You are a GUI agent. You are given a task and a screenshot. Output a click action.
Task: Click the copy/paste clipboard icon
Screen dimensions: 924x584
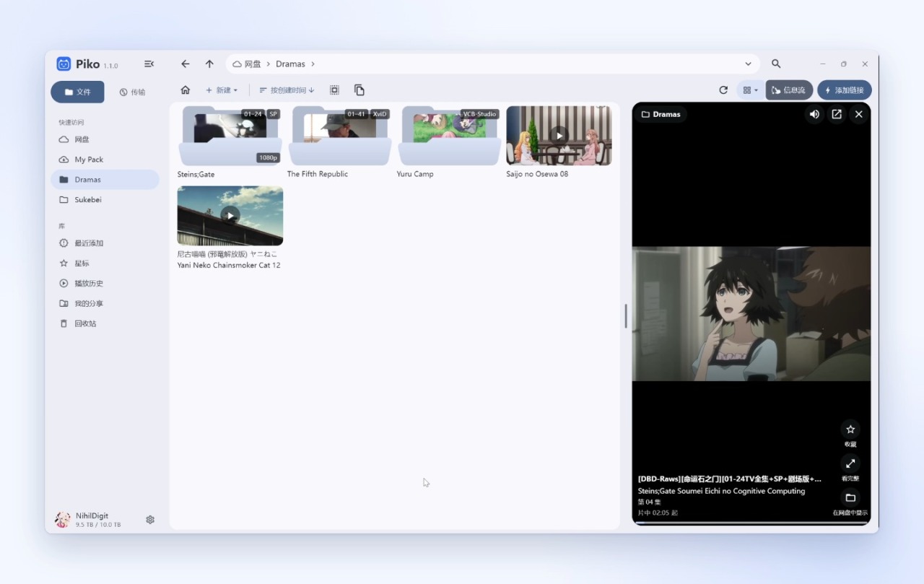click(x=359, y=90)
